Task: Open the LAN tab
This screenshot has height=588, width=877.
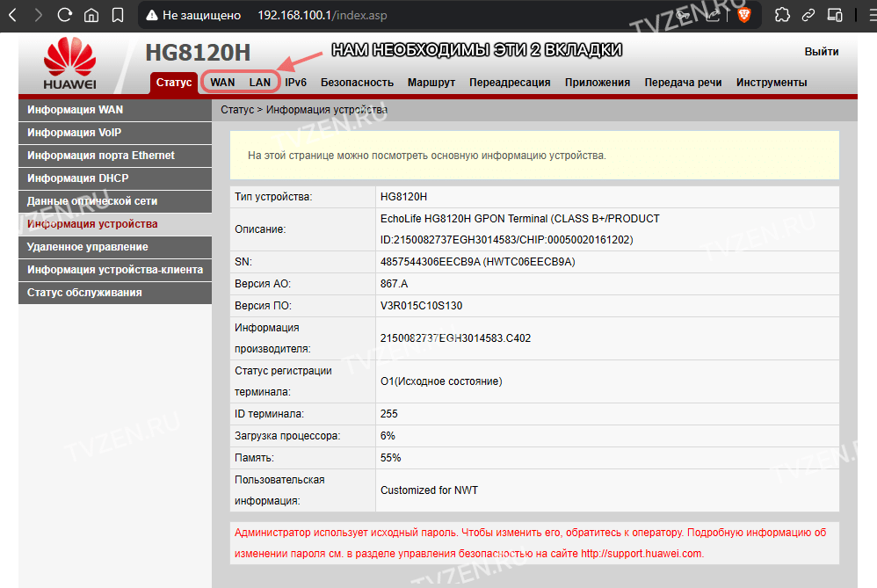Action: [x=260, y=83]
